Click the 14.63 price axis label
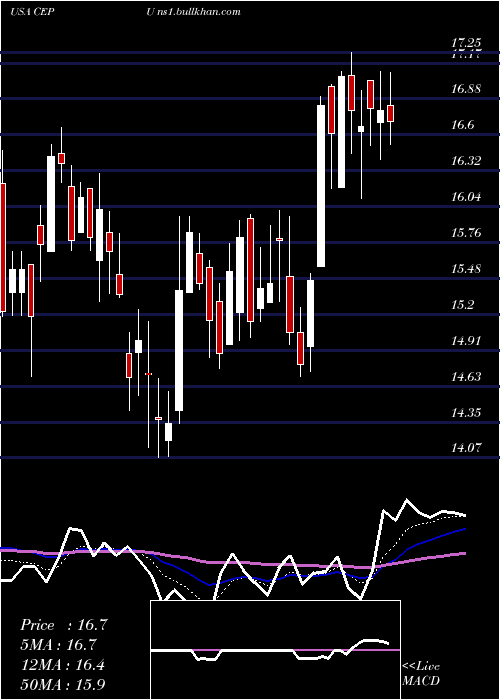The image size is (500, 700). [466, 377]
